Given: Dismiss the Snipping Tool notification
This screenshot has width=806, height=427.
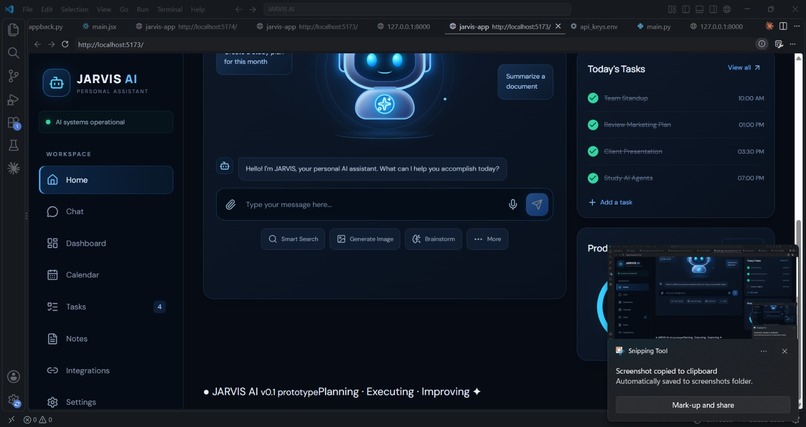Looking at the screenshot, I should pos(784,351).
